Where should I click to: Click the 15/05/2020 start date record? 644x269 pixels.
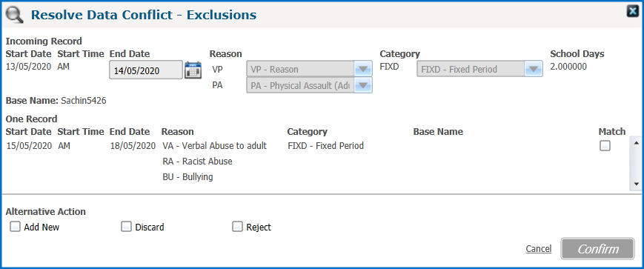(29, 146)
